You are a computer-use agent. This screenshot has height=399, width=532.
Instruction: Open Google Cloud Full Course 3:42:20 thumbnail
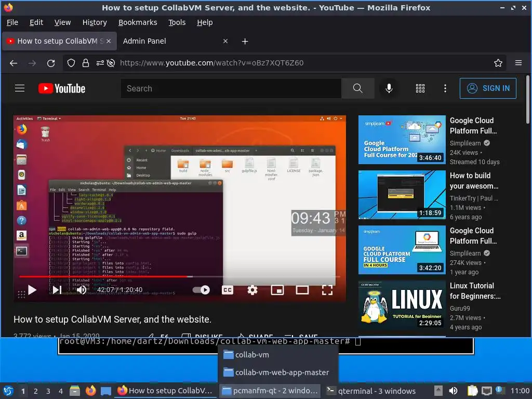point(402,250)
